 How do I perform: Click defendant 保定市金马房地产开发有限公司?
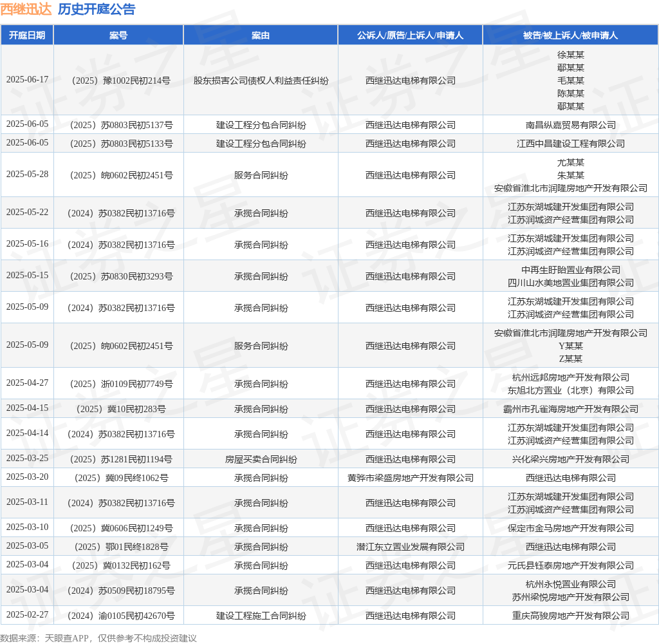pyautogui.click(x=570, y=528)
